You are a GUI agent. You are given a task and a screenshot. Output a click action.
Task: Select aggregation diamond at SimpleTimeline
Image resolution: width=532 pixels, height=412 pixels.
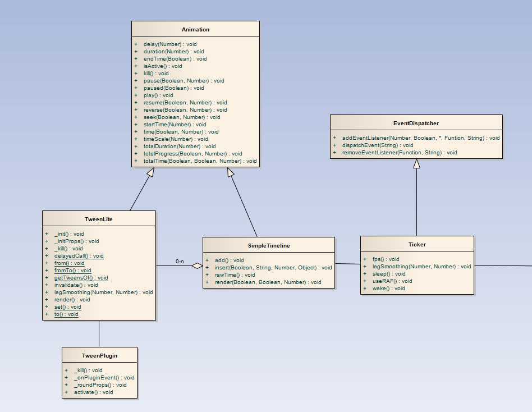coord(197,265)
